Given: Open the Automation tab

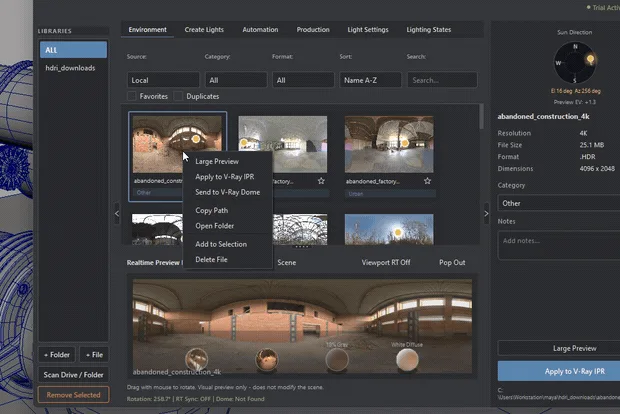Looking at the screenshot, I should coord(260,30).
